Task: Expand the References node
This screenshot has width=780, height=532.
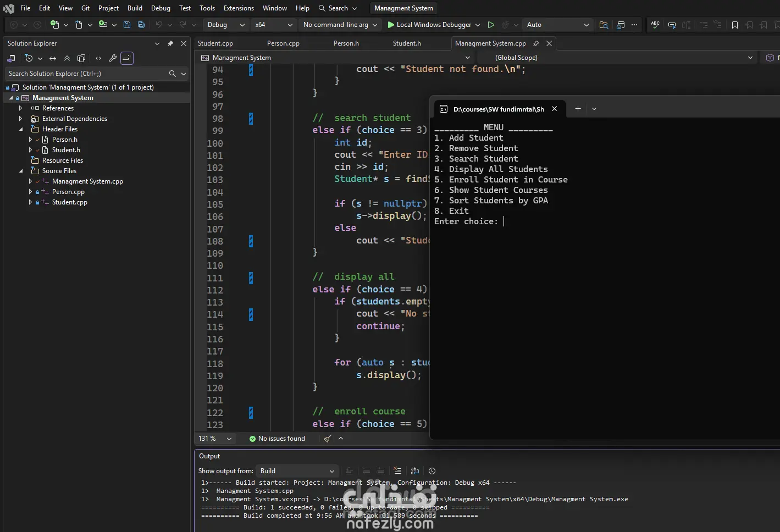Action: [x=21, y=108]
